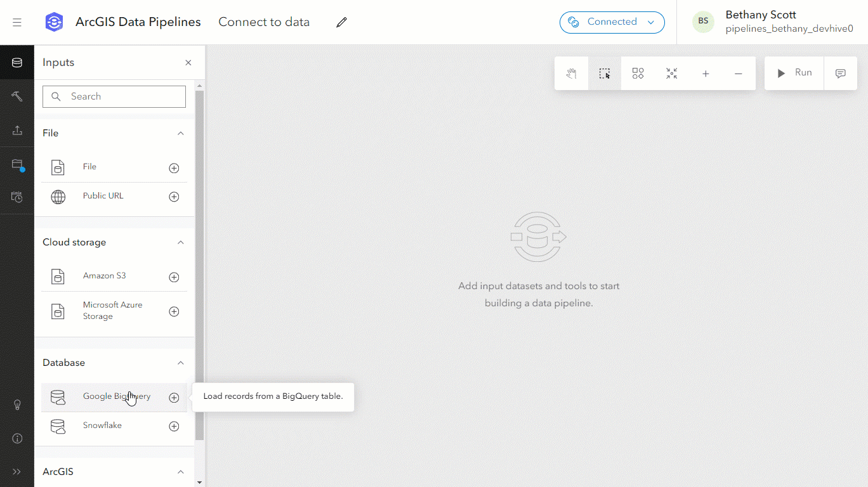Zoom in on the canvas
Screen dimensions: 868x487
(x=706, y=74)
